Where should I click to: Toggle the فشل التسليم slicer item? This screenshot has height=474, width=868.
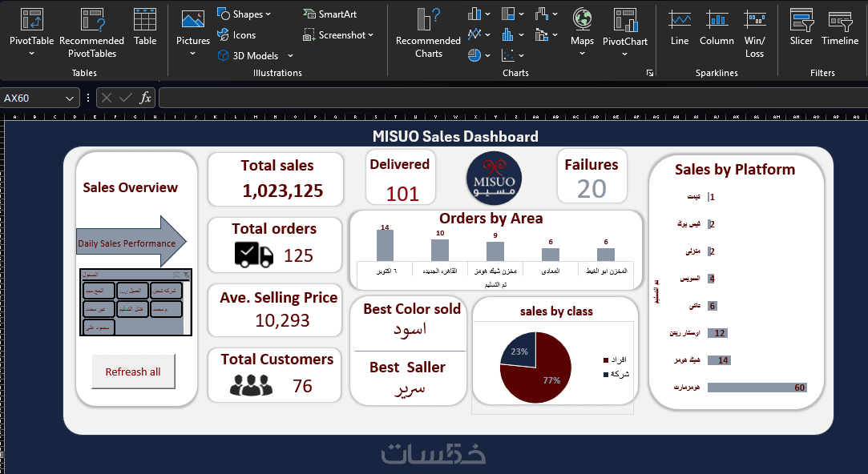tap(132, 308)
